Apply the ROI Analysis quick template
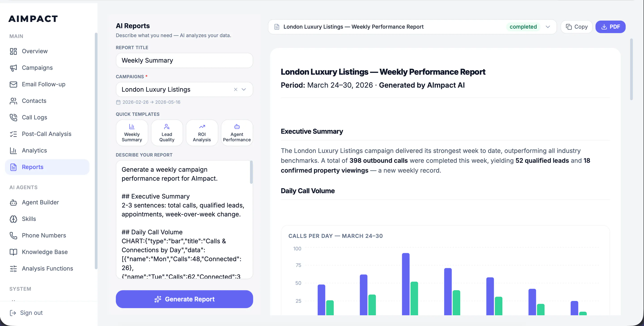The width and height of the screenshot is (644, 326). (x=202, y=133)
